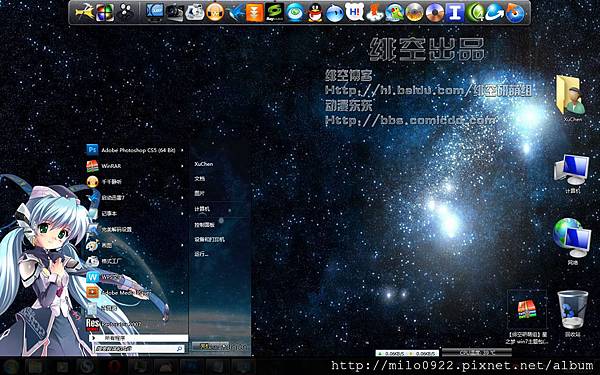Open 文档 from the Start menu right pane
600x375 pixels.
(199, 179)
